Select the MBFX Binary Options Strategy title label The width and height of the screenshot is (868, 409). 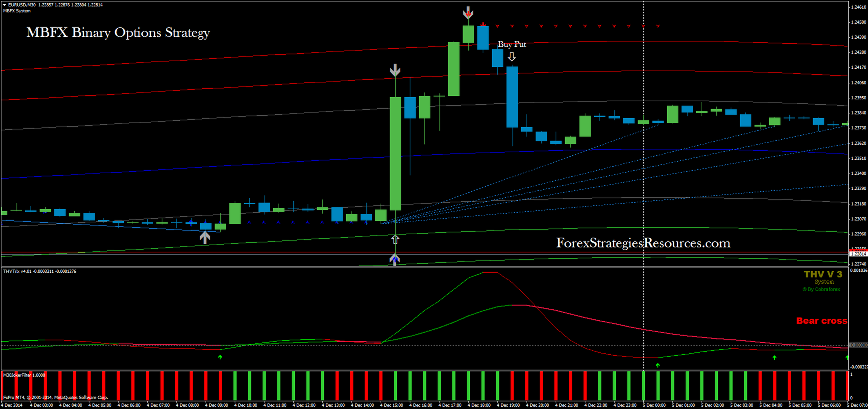pyautogui.click(x=118, y=32)
